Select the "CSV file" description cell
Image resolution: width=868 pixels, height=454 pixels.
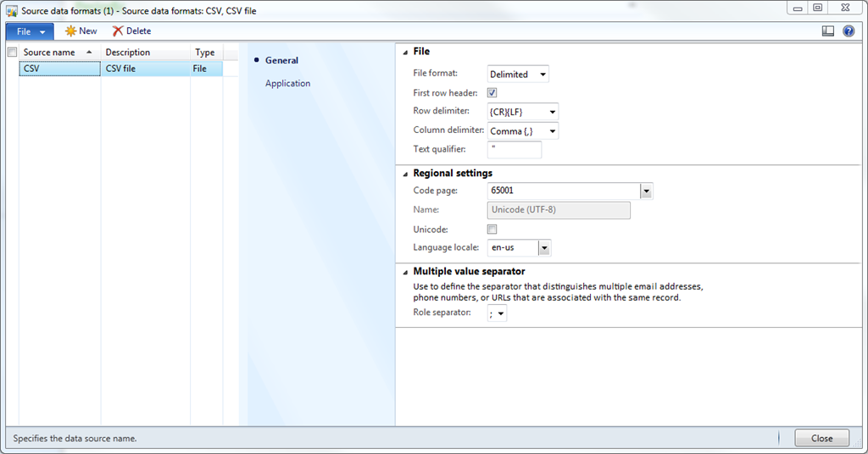point(146,69)
